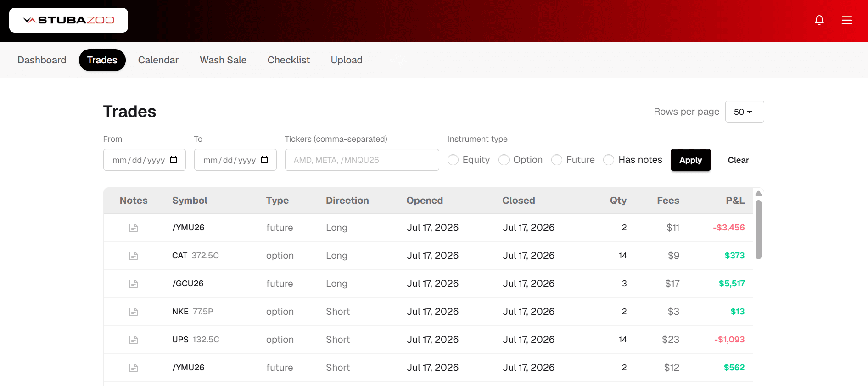
Task: Select the Option instrument type
Action: pyautogui.click(x=504, y=160)
